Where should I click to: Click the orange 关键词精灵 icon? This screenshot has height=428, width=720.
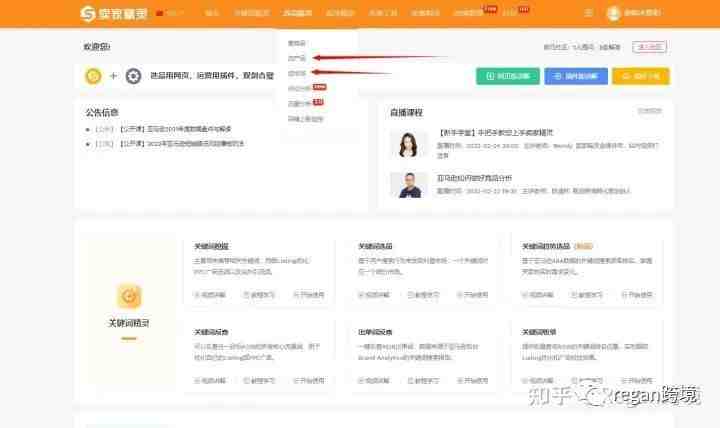pyautogui.click(x=129, y=296)
